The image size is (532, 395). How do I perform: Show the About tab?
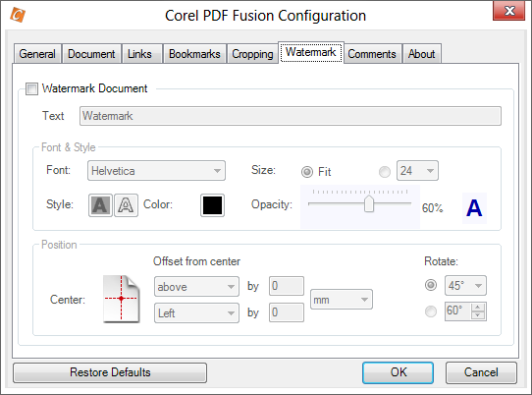[x=422, y=54]
